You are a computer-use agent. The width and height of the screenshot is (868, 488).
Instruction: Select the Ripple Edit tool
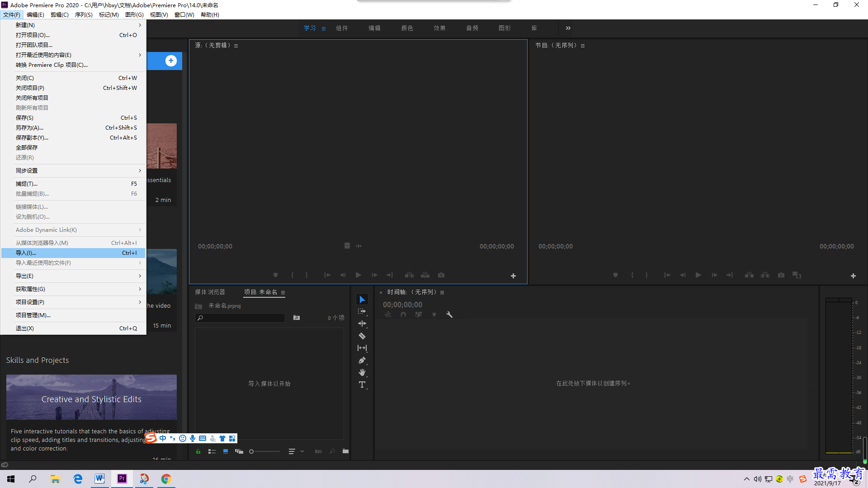coord(362,324)
